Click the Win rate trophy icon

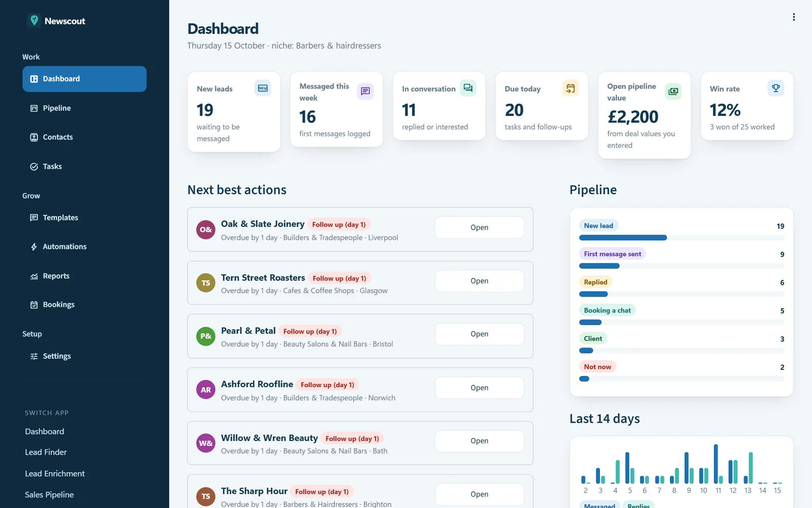click(x=776, y=88)
